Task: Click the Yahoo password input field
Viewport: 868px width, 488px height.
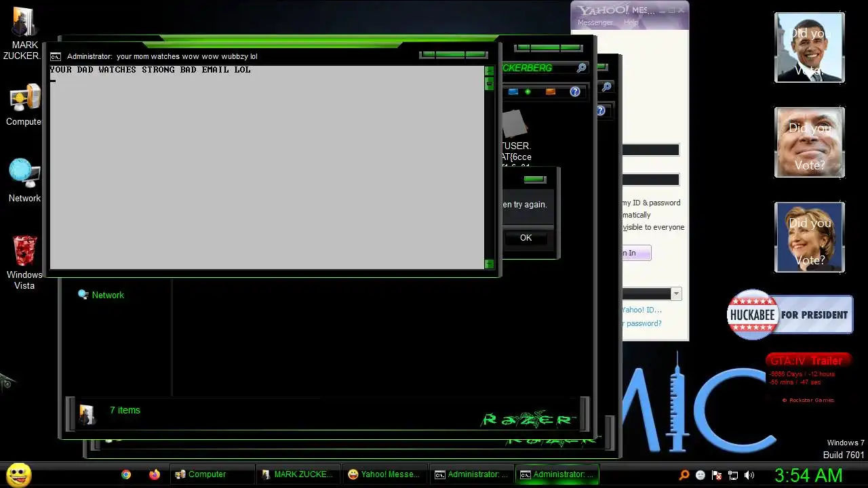Action: pyautogui.click(x=650, y=180)
